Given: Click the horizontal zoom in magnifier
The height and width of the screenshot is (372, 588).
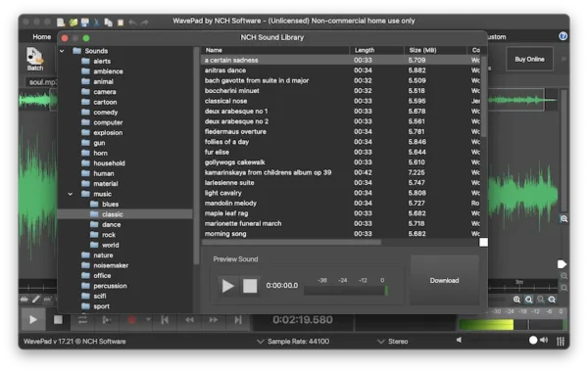Looking at the screenshot, I should [516, 300].
